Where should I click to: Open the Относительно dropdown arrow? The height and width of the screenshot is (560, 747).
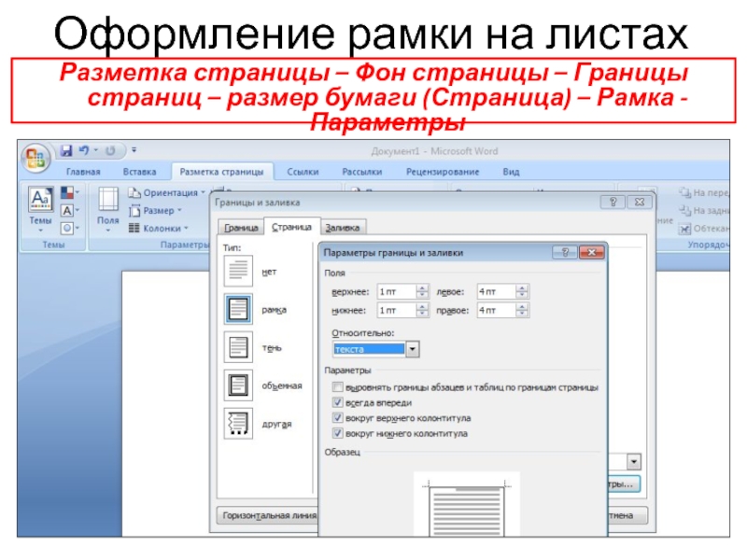(x=413, y=349)
